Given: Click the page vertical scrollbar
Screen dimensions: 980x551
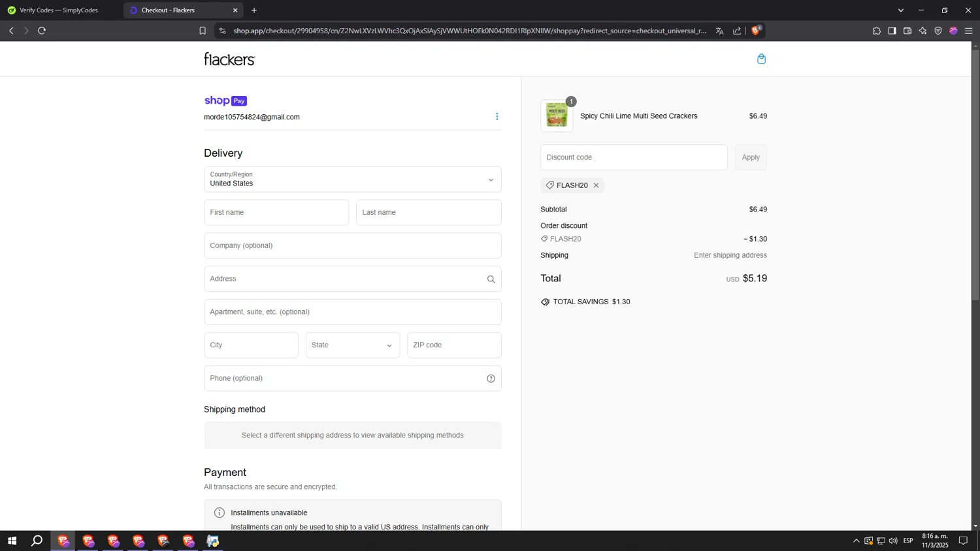Looking at the screenshot, I should pos(975,175).
